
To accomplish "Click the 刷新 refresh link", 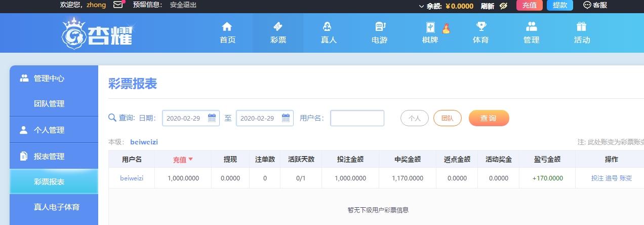I will point(488,6).
